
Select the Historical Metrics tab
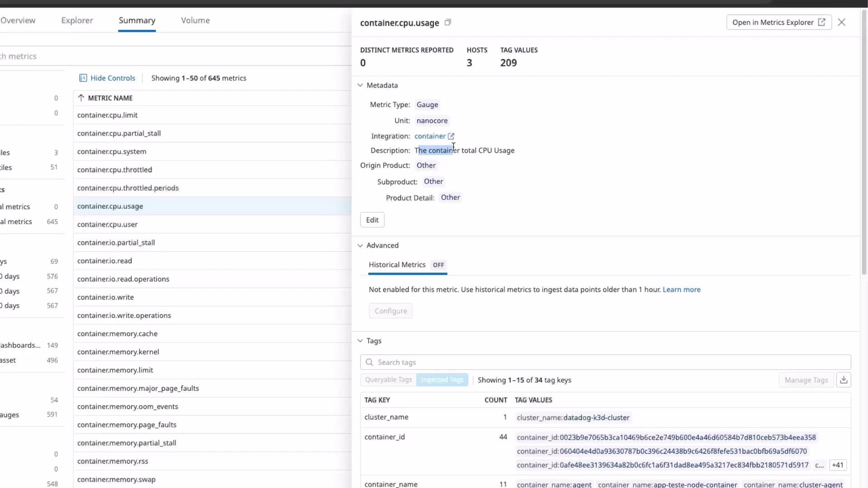click(407, 265)
